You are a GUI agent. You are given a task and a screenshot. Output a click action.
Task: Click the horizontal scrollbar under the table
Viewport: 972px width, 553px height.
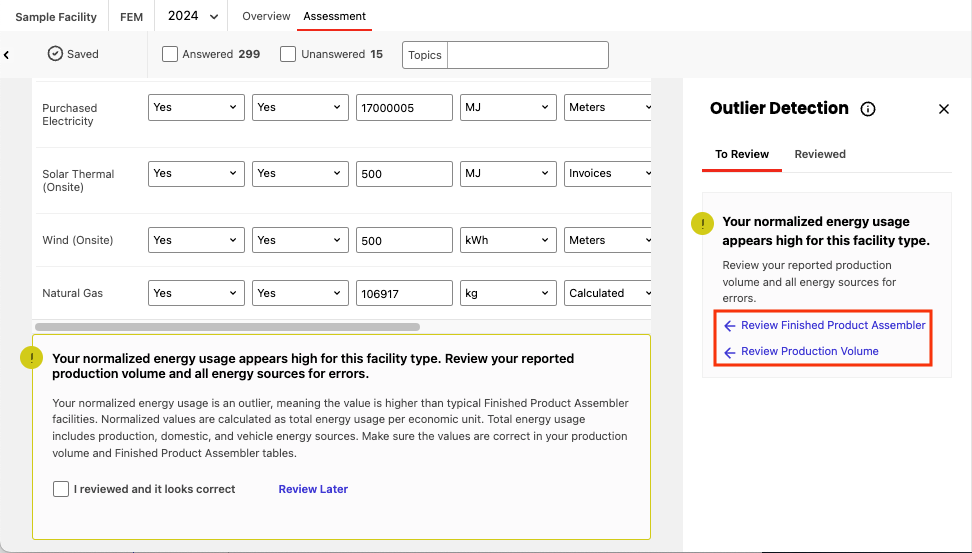pyautogui.click(x=228, y=327)
